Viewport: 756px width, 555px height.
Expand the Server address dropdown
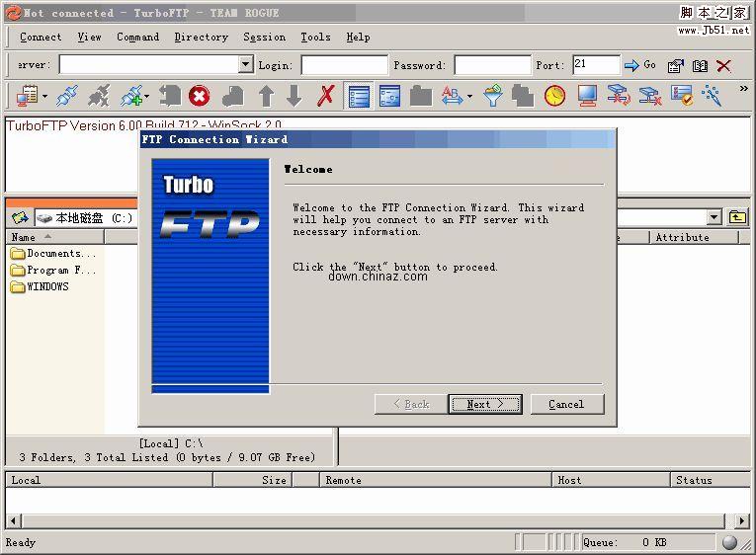point(246,65)
